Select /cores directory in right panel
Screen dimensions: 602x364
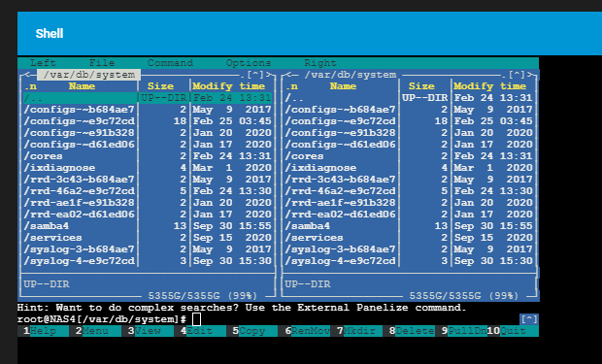[x=409, y=156]
